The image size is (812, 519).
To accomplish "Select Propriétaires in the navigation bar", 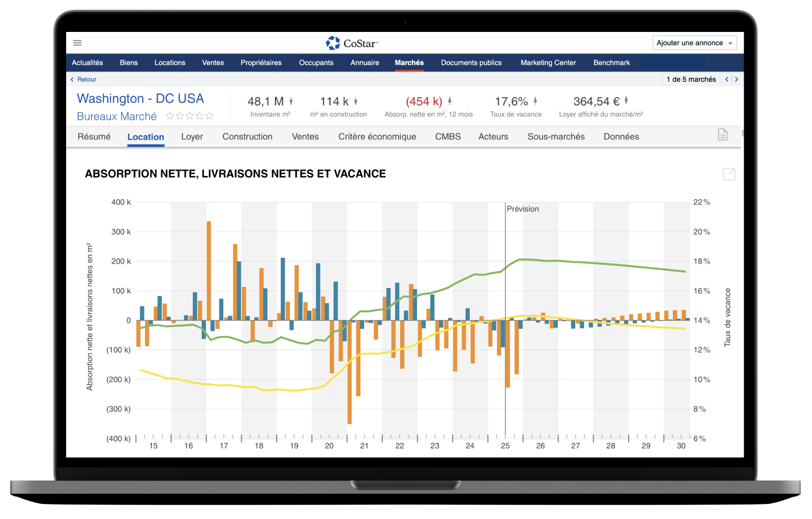I will [261, 63].
